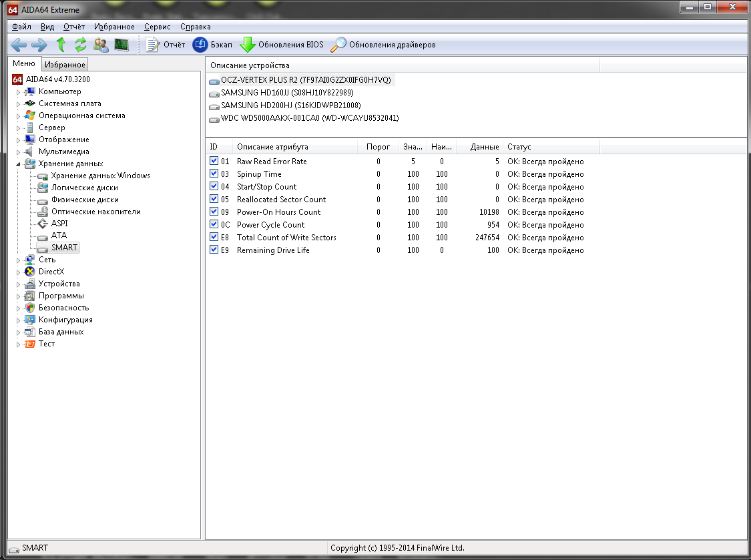Screen dimensions: 751x560
Task: Uncheck Raw Read Error Rate attribute
Action: pos(214,161)
